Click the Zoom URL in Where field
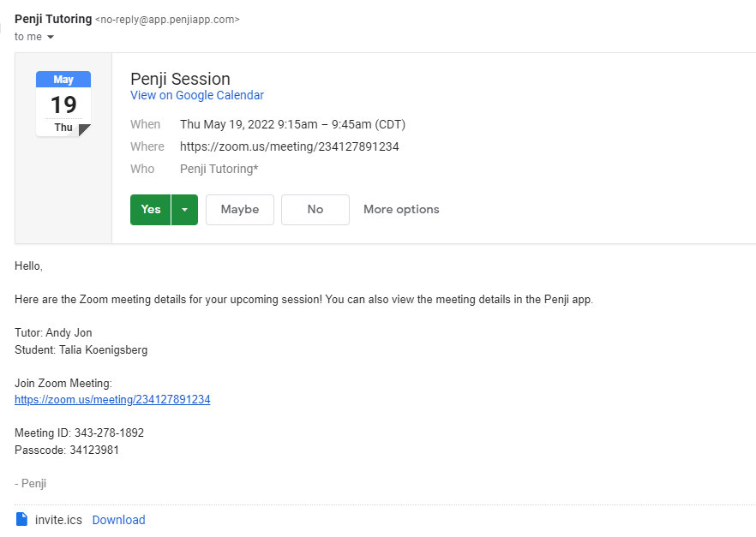This screenshot has width=756, height=537. (289, 146)
